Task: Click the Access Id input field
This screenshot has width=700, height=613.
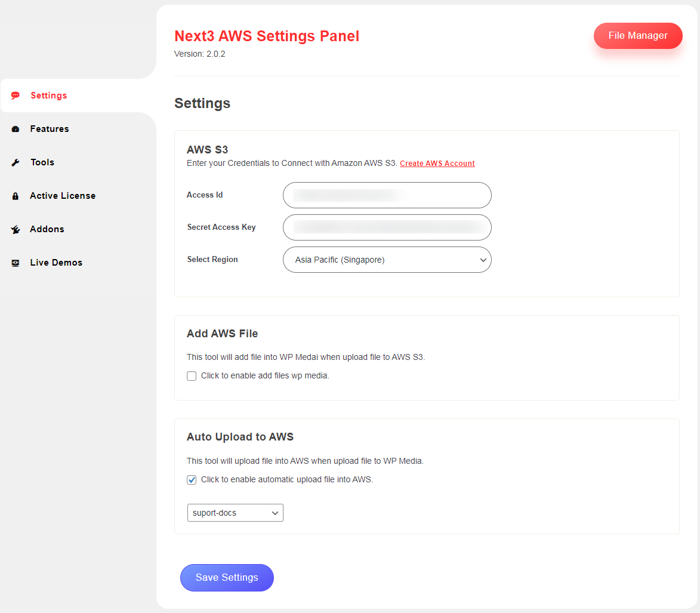Action: [387, 195]
